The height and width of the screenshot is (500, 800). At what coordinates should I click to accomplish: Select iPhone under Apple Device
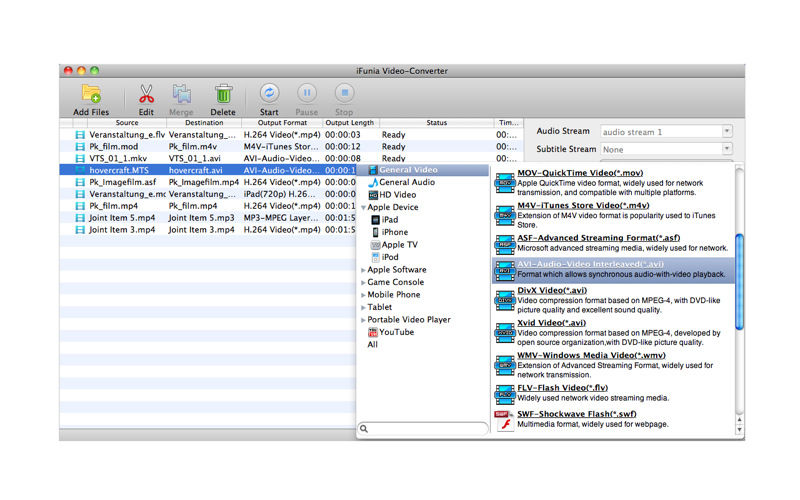[x=395, y=232]
